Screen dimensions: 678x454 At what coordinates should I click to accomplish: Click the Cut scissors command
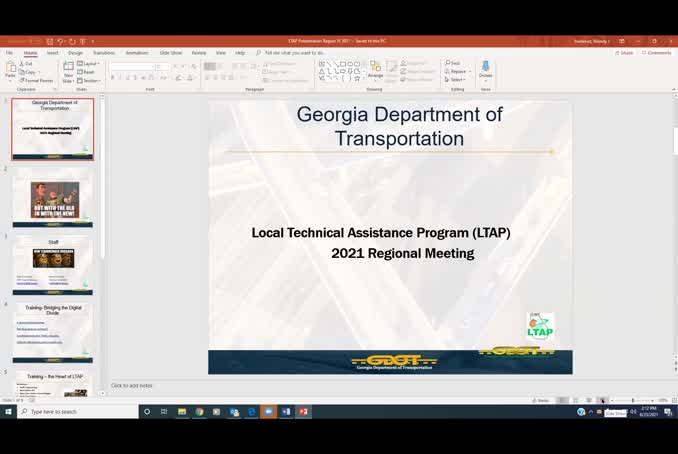26,64
